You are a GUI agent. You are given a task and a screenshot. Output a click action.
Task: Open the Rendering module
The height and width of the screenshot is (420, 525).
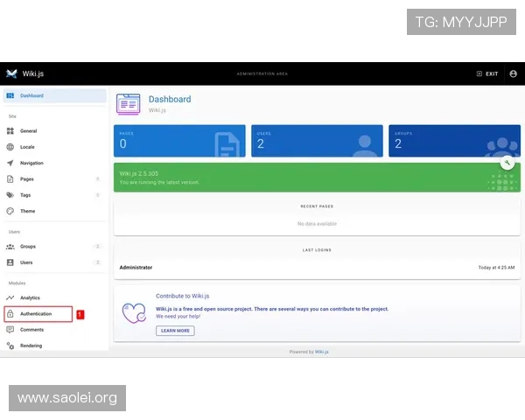pos(31,346)
